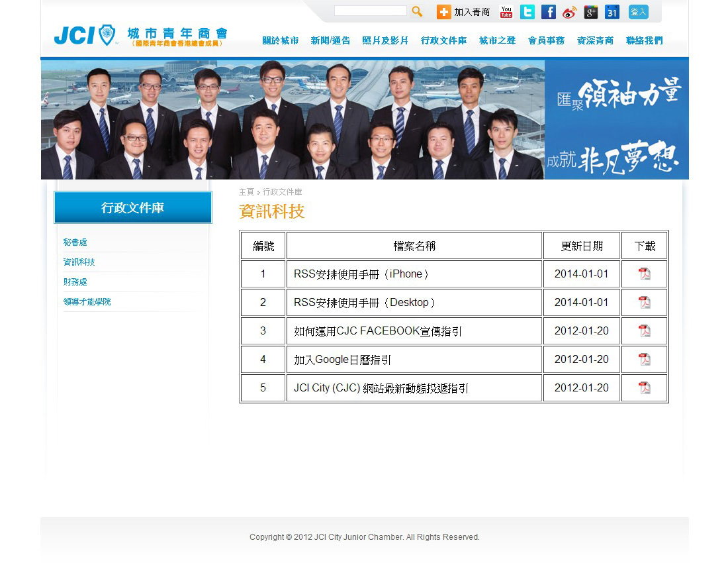Select 秘書處 in the sidebar
This screenshot has width=728, height=563.
pyautogui.click(x=75, y=242)
